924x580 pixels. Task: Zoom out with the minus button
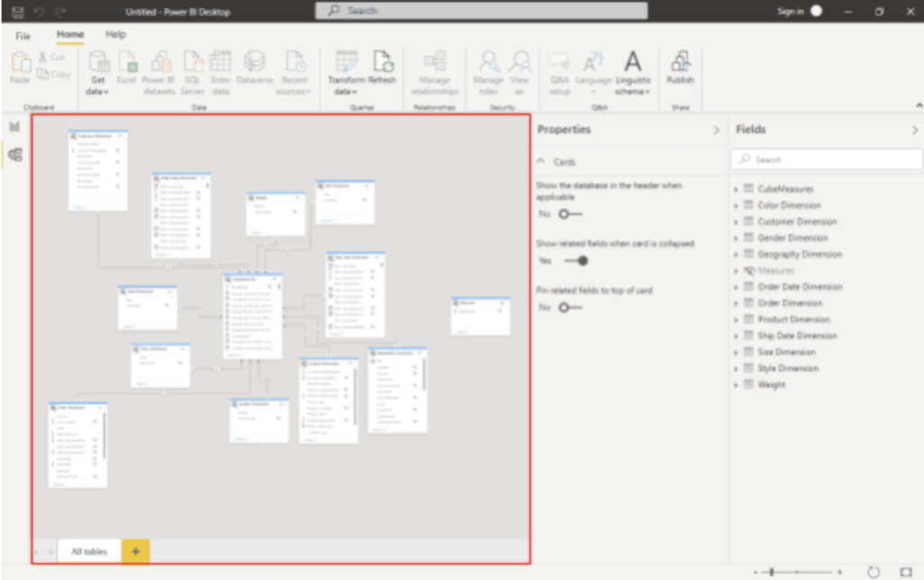[755, 572]
